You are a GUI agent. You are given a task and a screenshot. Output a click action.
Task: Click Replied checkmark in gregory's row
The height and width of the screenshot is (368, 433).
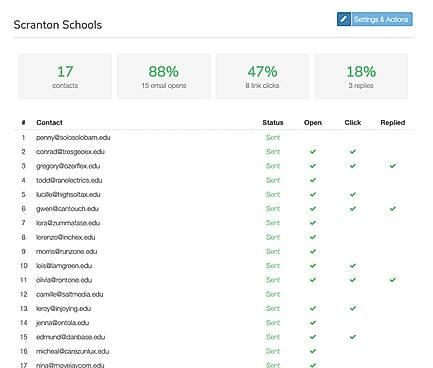pos(393,166)
